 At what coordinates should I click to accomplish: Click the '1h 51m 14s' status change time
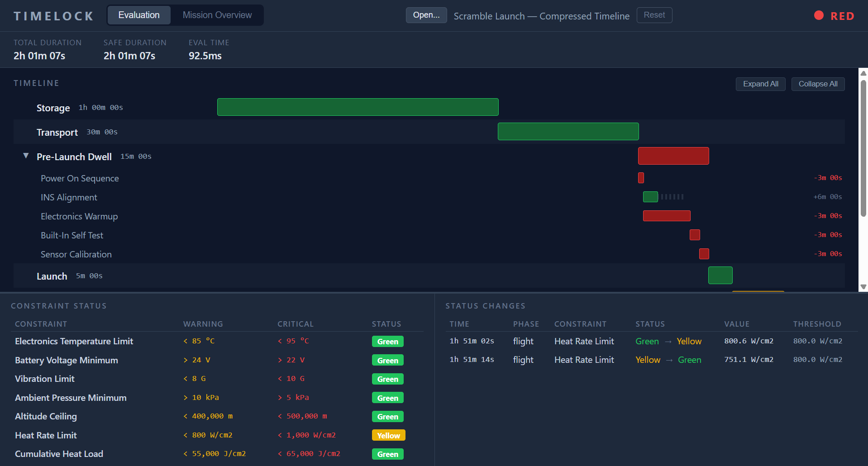472,360
